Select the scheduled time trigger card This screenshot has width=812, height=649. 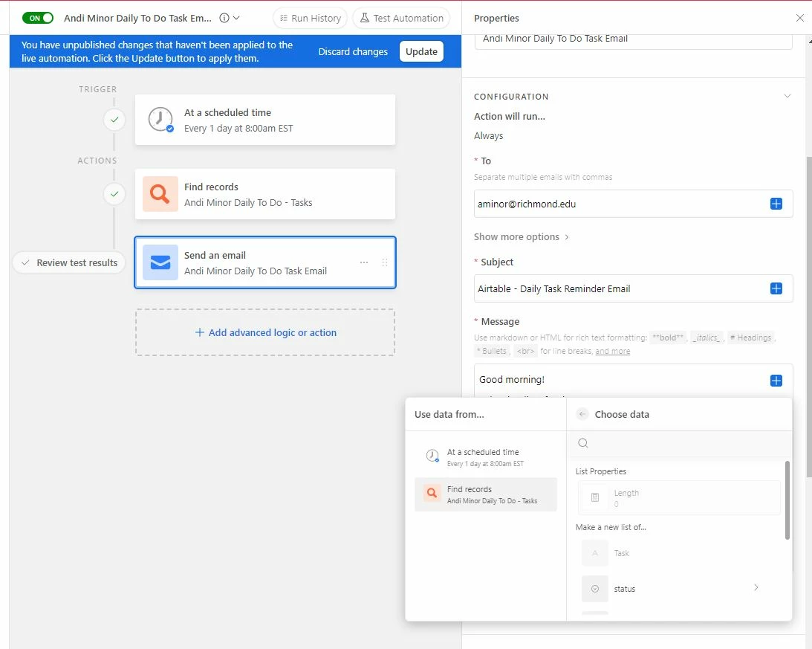point(265,120)
